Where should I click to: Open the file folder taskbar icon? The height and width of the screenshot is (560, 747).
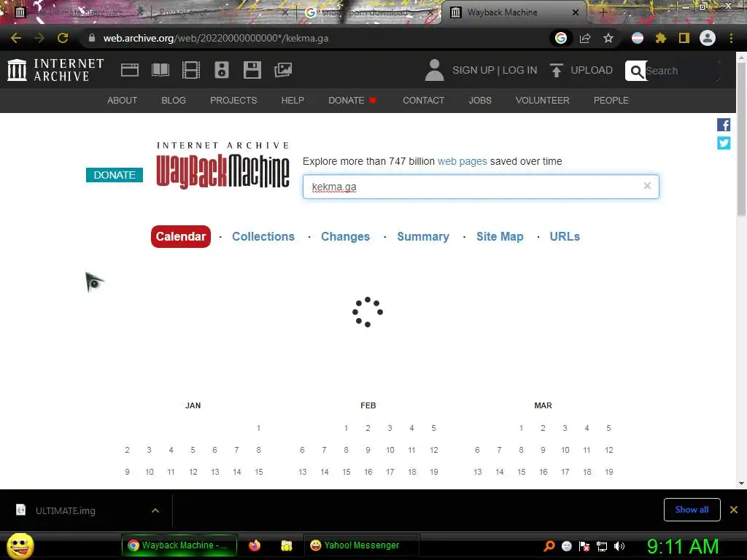(286, 545)
